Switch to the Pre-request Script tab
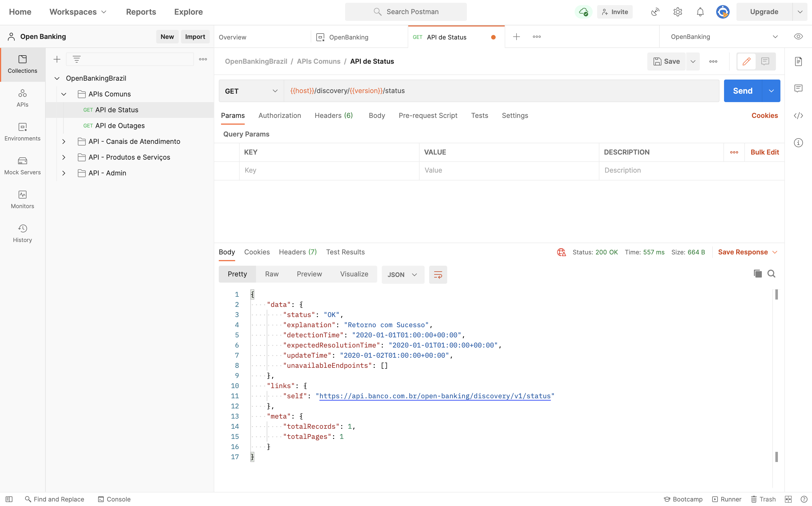This screenshot has height=506, width=812. [x=428, y=115]
